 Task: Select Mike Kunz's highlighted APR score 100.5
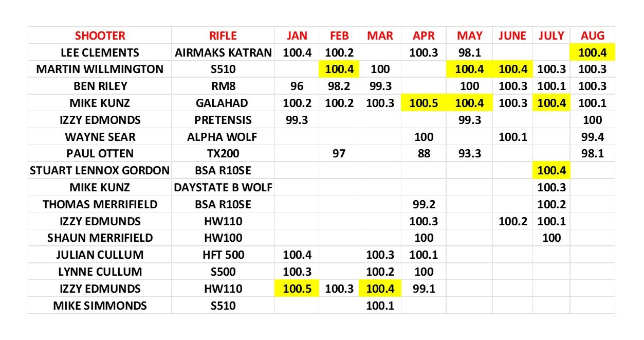pos(424,103)
